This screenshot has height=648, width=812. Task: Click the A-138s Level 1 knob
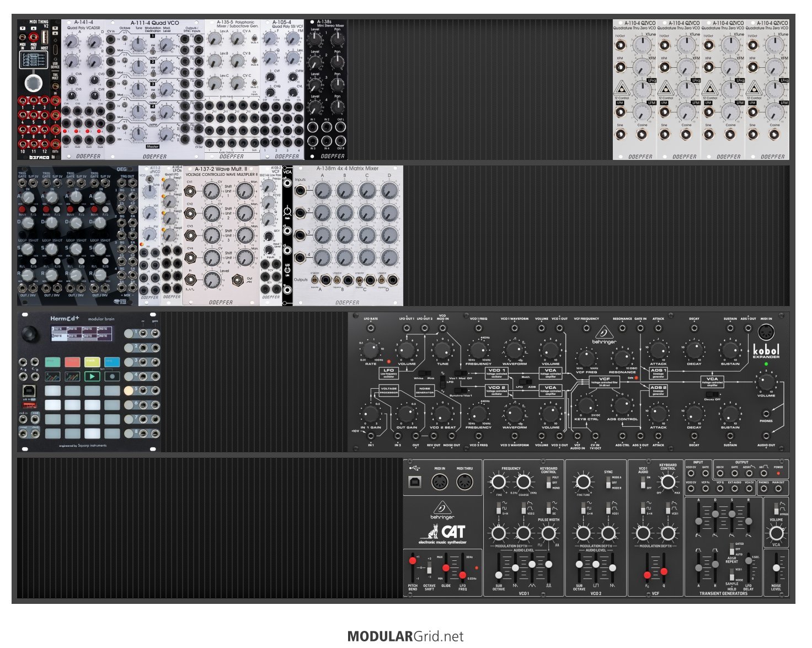click(x=315, y=39)
